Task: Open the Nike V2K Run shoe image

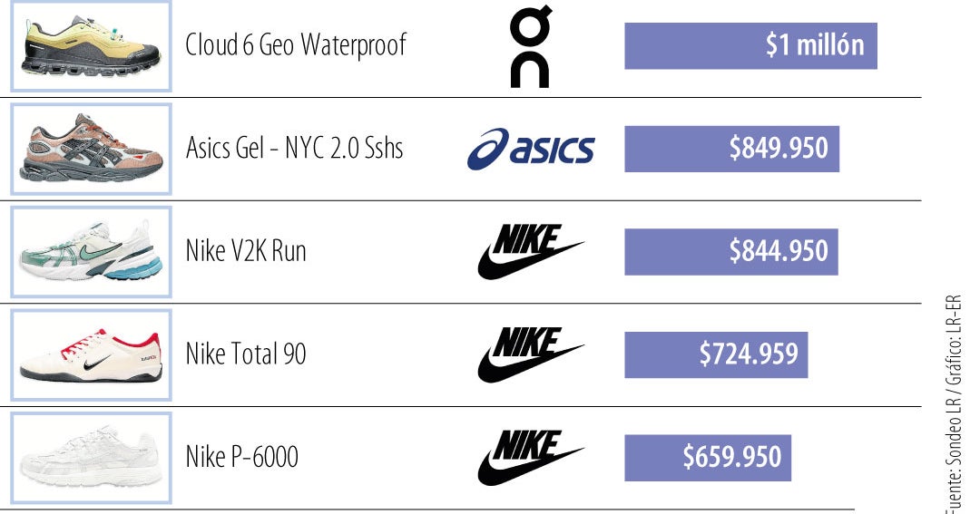Action: pos(92,252)
